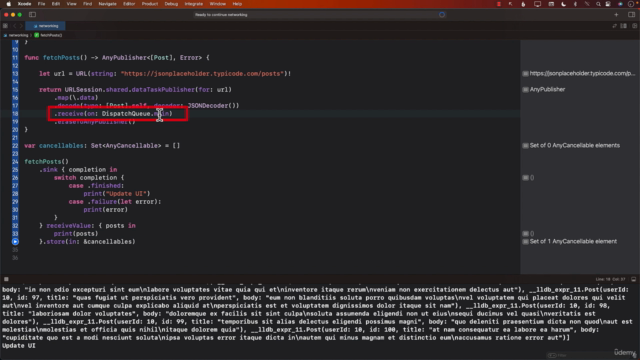Click '.store(in: &cancellables)' on line 34
The width and height of the screenshot is (640, 360).
click(x=87, y=242)
